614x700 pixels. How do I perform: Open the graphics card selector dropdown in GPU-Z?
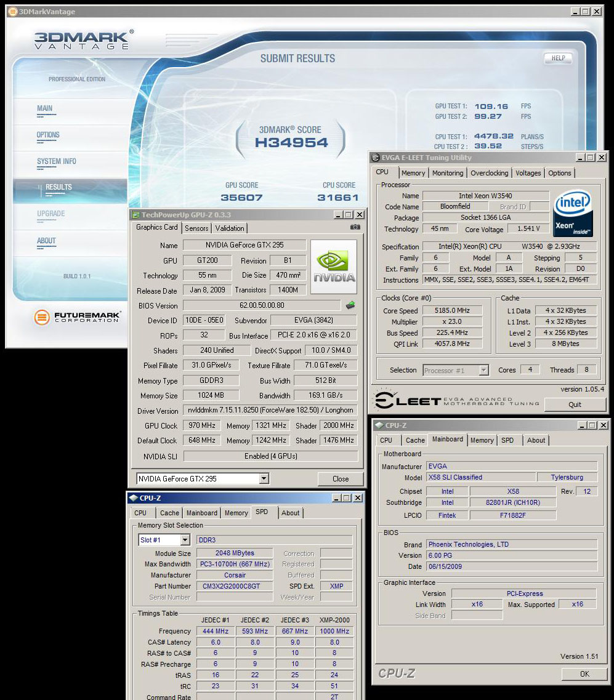pos(264,478)
